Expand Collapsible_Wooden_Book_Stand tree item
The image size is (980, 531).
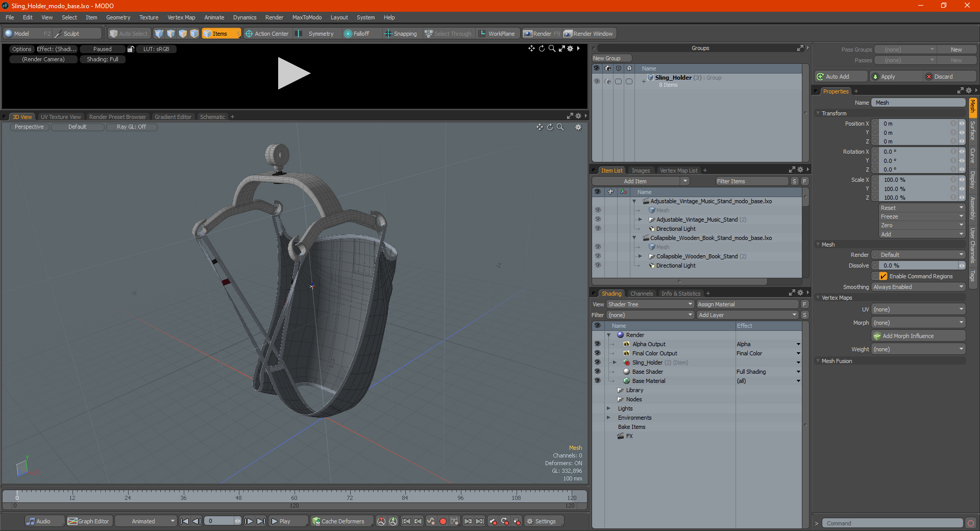click(x=640, y=256)
